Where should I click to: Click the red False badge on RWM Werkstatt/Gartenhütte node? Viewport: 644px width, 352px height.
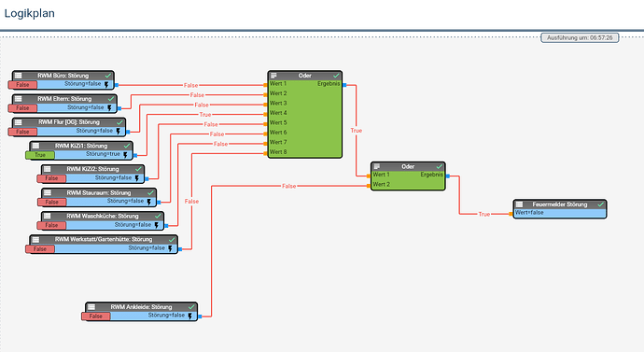coord(40,248)
